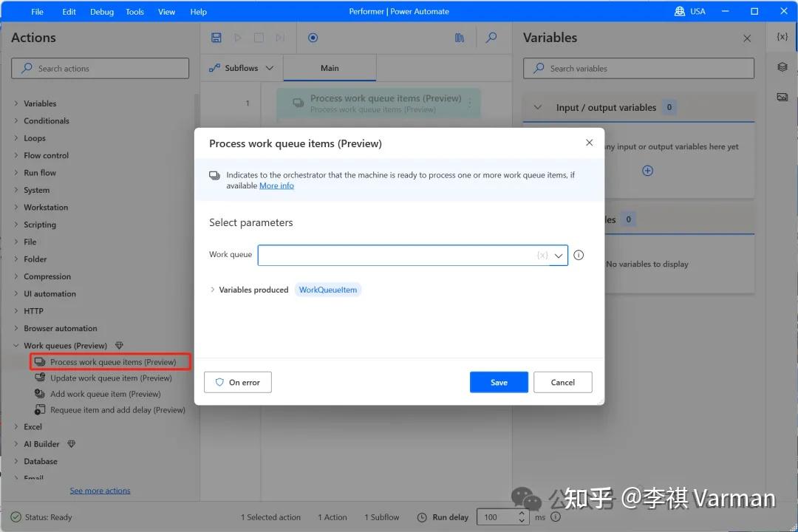Click the Save flow icon
798x532 pixels.
click(x=216, y=38)
